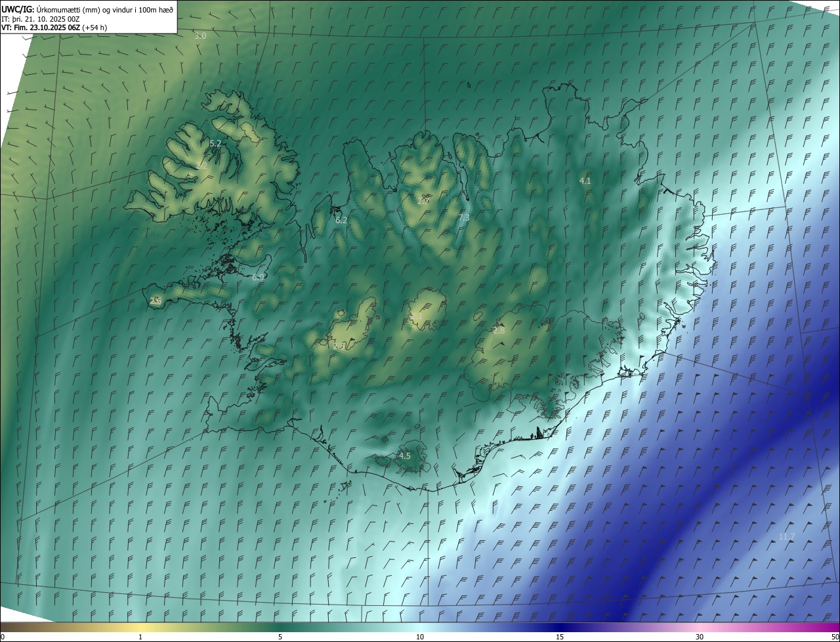Click the 3.0 value label

click(x=201, y=36)
